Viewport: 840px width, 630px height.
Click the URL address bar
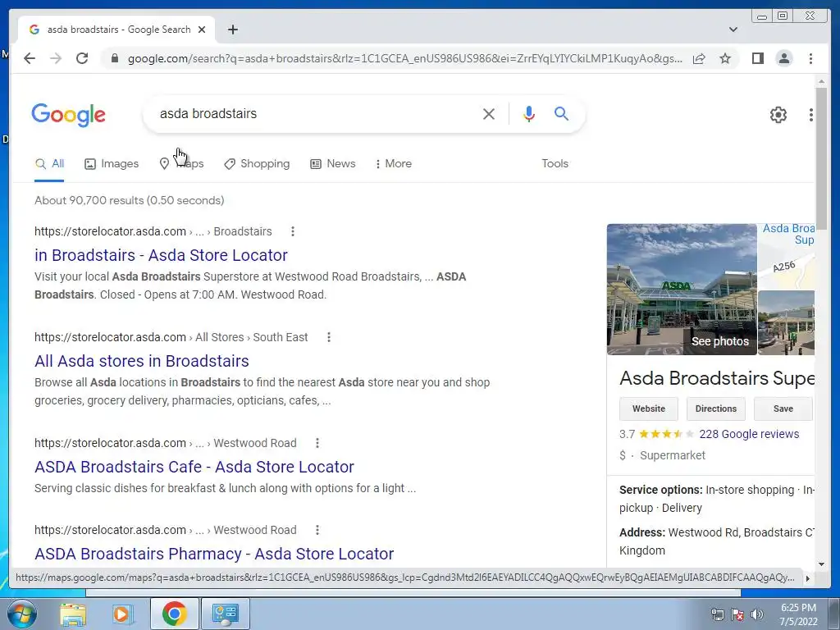click(x=404, y=58)
